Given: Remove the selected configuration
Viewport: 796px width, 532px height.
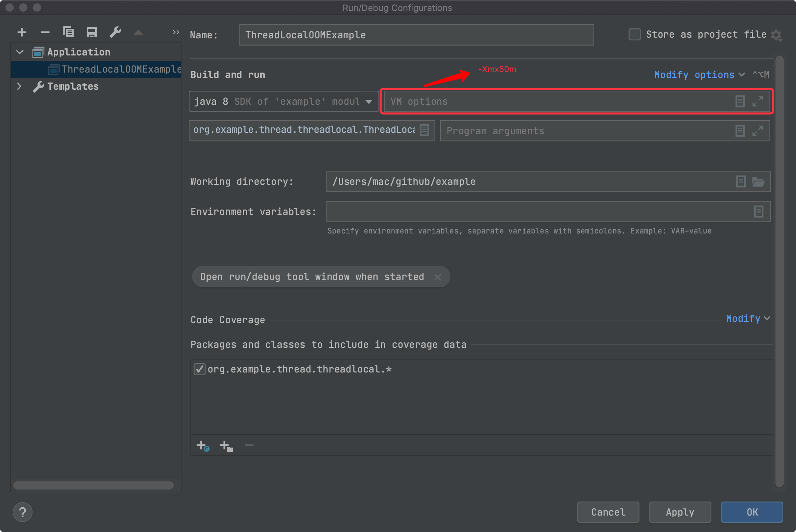Looking at the screenshot, I should [x=45, y=33].
